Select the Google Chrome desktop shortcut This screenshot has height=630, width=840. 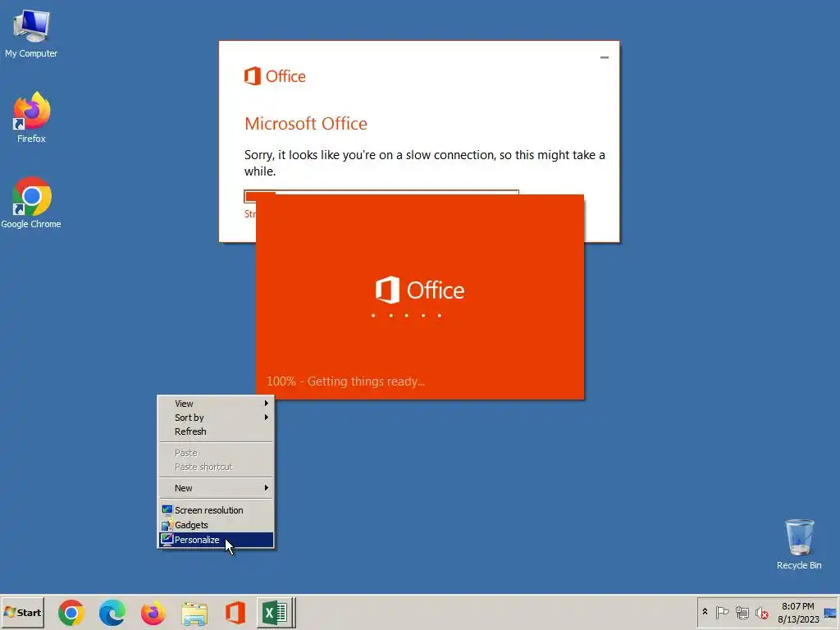click(31, 203)
